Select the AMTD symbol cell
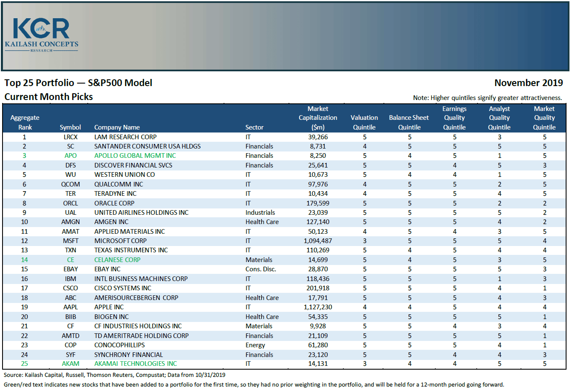572x392 pixels. tap(70, 336)
